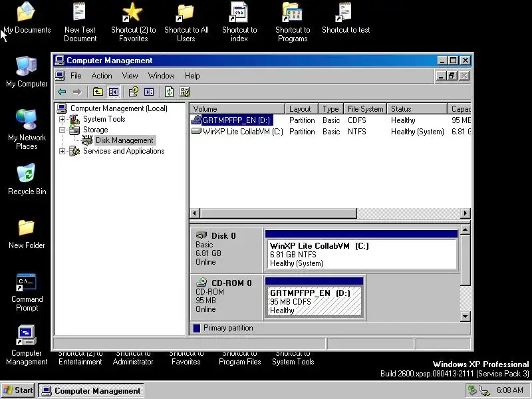Select Disk Management in the tree
Image resolution: width=532 pixels, height=399 pixels.
[x=124, y=140]
